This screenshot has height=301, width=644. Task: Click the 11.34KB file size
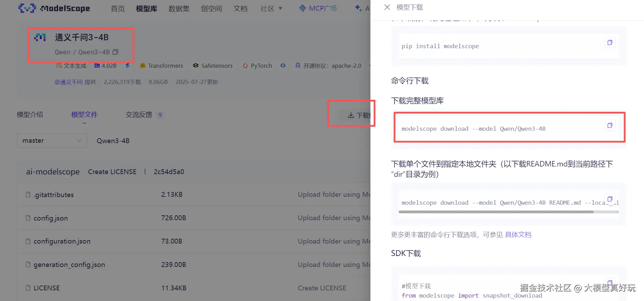(174, 288)
